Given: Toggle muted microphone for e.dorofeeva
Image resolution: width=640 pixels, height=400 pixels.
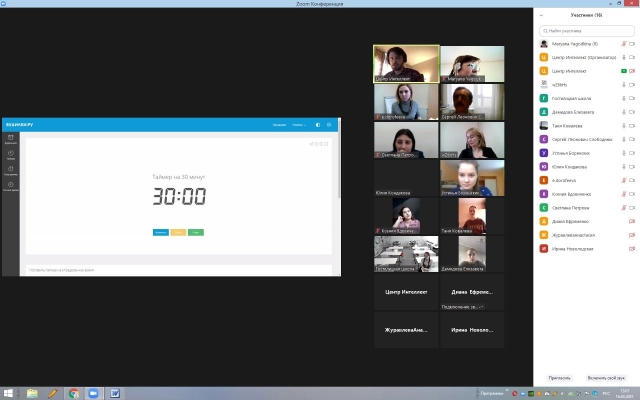Looking at the screenshot, I should [624, 180].
